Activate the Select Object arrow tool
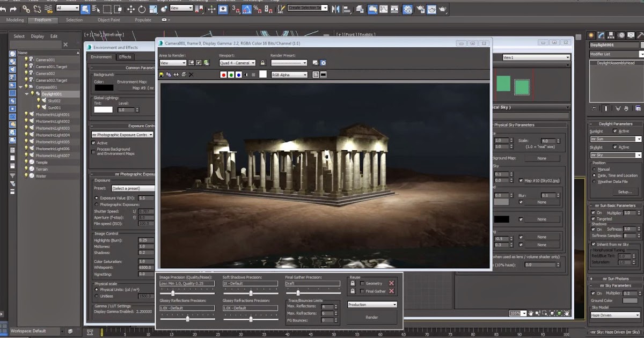This screenshot has width=644, height=338. (x=85, y=9)
